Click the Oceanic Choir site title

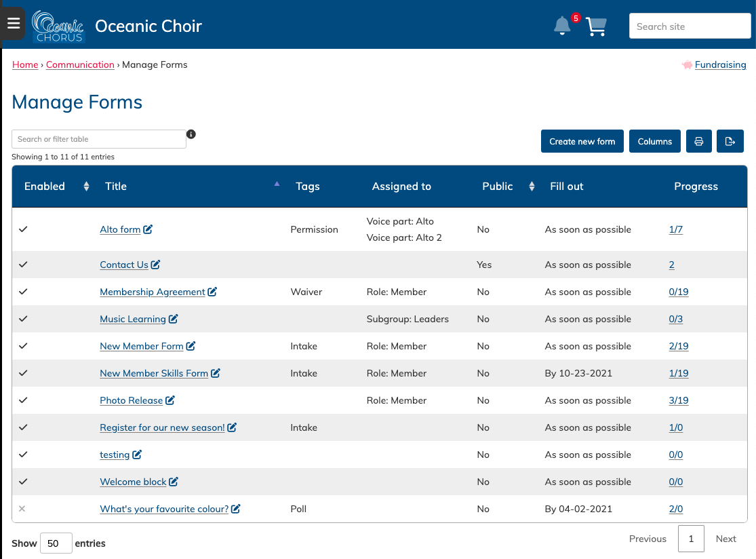[x=148, y=26]
